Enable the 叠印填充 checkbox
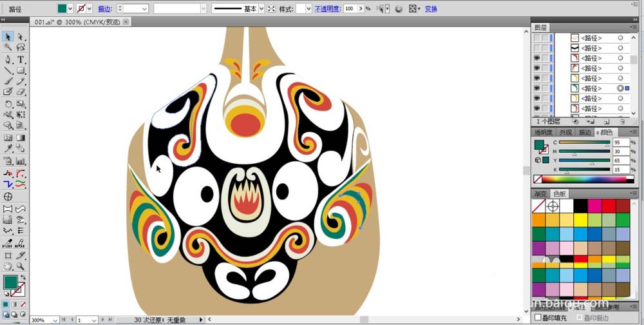The image size is (644, 325). [538, 318]
